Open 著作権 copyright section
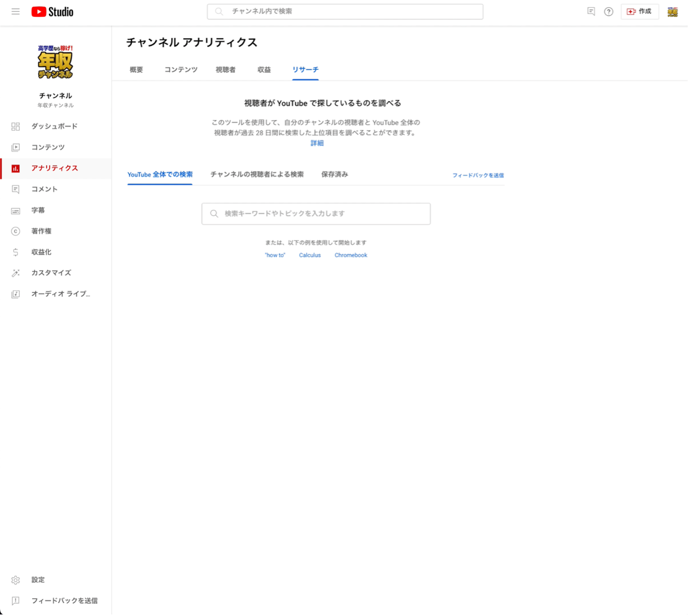 tap(41, 231)
